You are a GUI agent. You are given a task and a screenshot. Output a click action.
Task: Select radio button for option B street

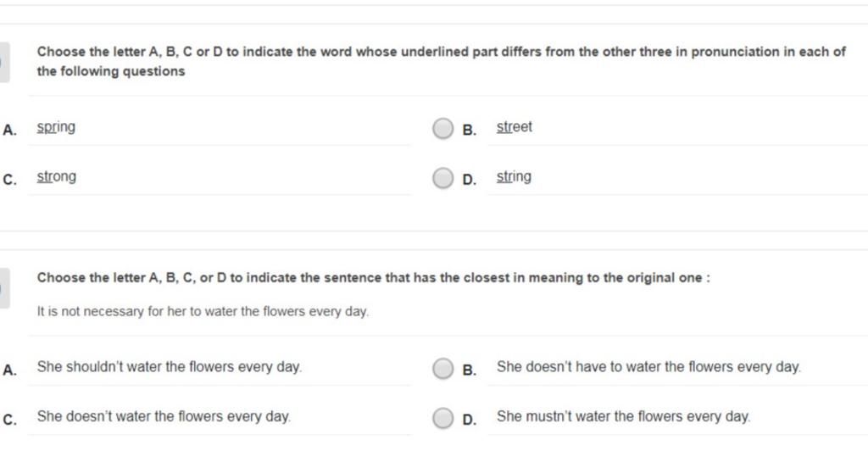tap(442, 128)
